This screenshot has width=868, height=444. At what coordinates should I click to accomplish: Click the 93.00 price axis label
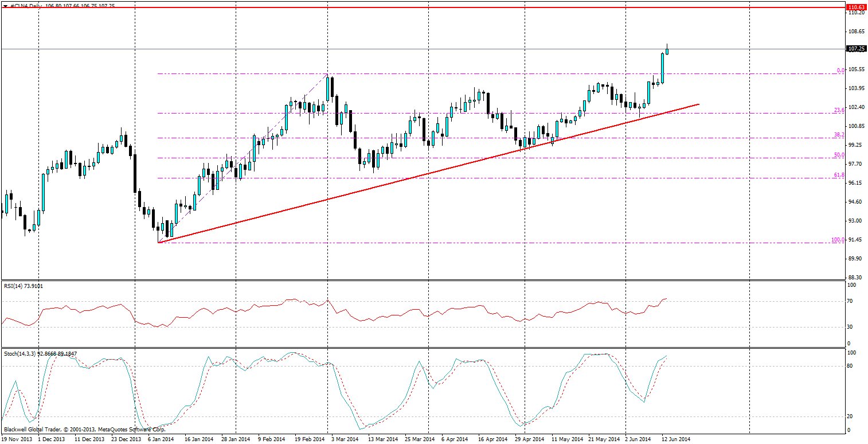tap(856, 220)
